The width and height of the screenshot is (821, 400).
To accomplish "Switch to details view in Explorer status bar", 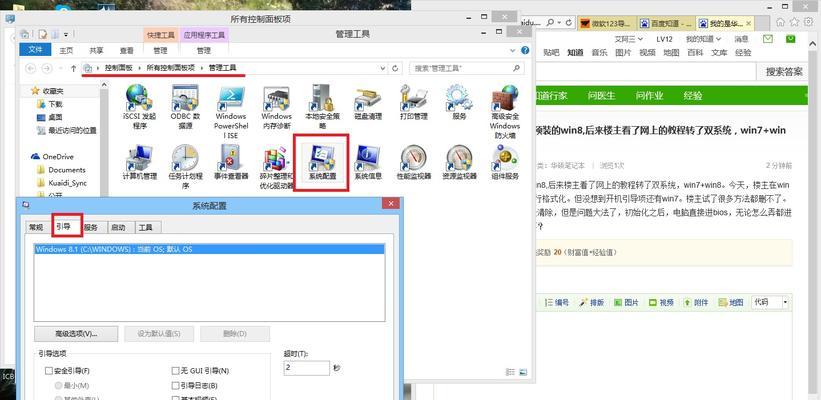I will 511,372.
